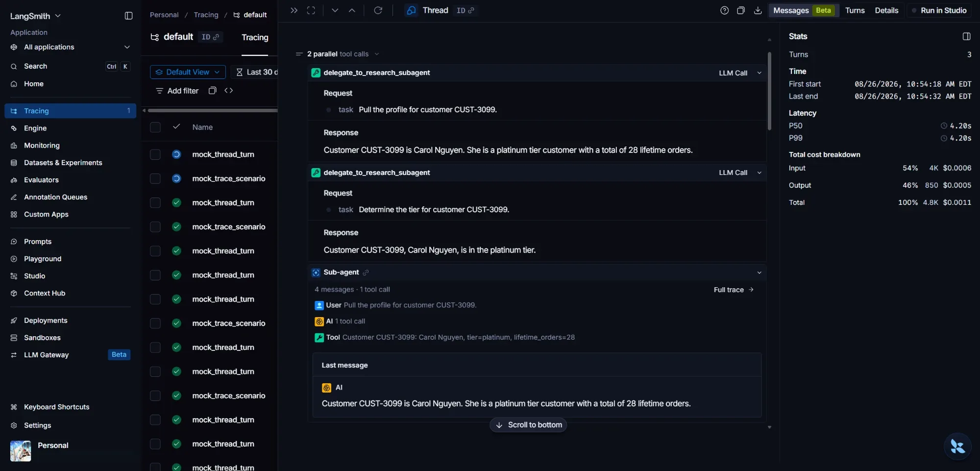The image size is (980, 471).
Task: Open the assistant chat bubble icon
Action: [957, 446]
